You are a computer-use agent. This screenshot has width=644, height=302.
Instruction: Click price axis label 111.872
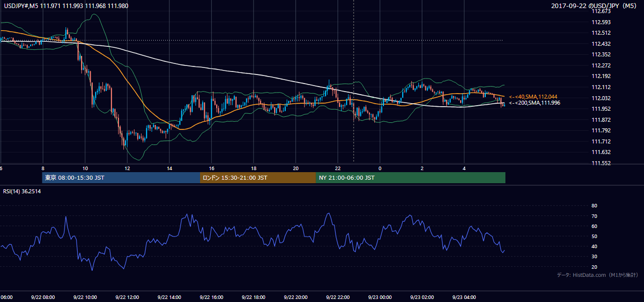tap(601, 120)
